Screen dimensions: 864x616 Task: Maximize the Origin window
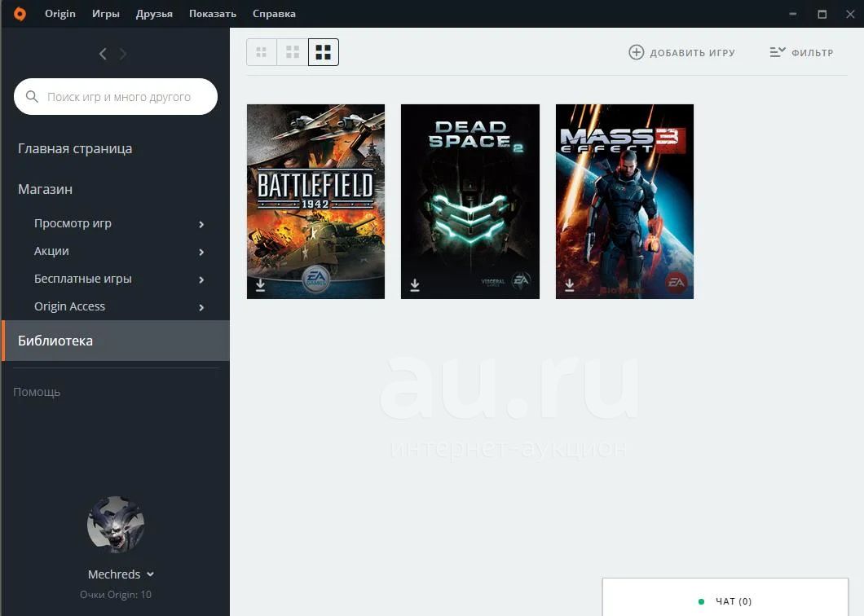point(822,14)
